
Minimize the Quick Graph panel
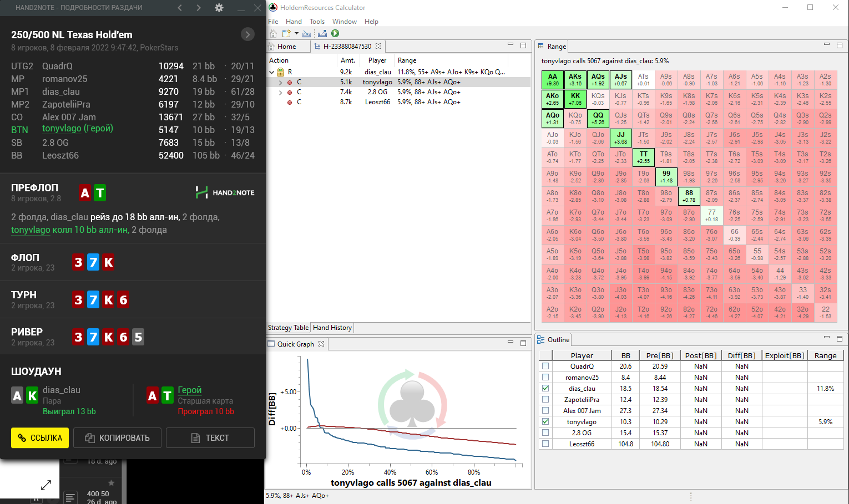coord(511,342)
